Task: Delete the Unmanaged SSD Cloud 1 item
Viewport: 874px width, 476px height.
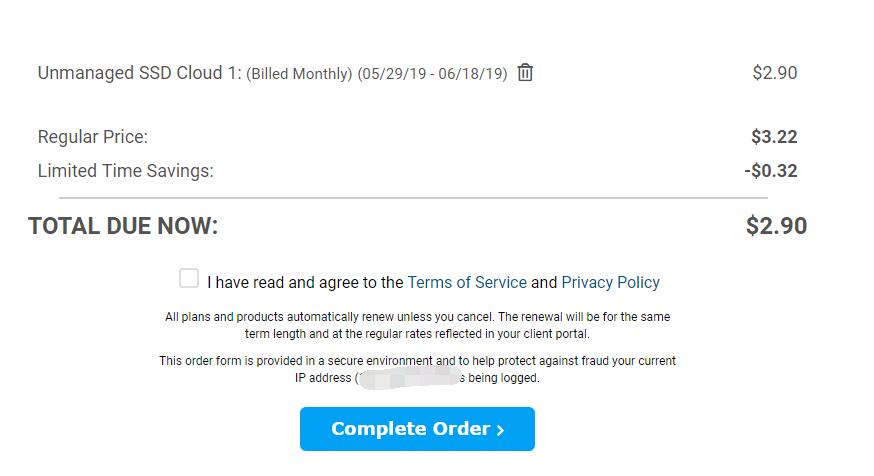Action: point(525,73)
